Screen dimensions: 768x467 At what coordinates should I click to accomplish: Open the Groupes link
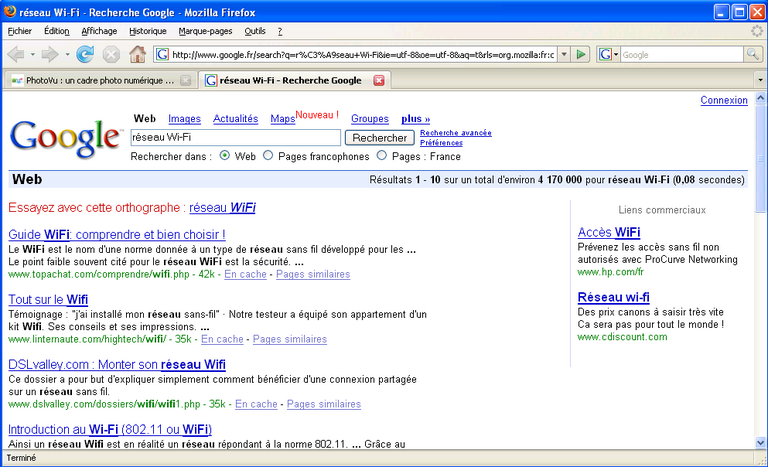370,119
